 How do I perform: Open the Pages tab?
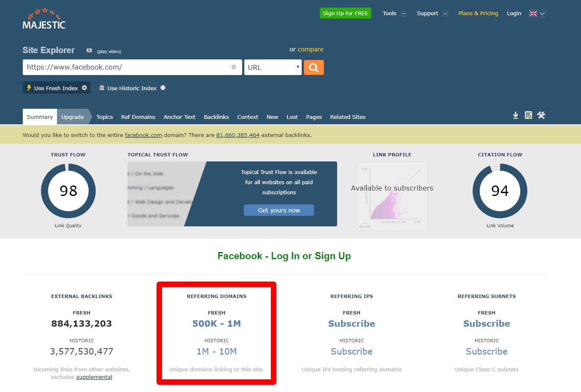314,117
